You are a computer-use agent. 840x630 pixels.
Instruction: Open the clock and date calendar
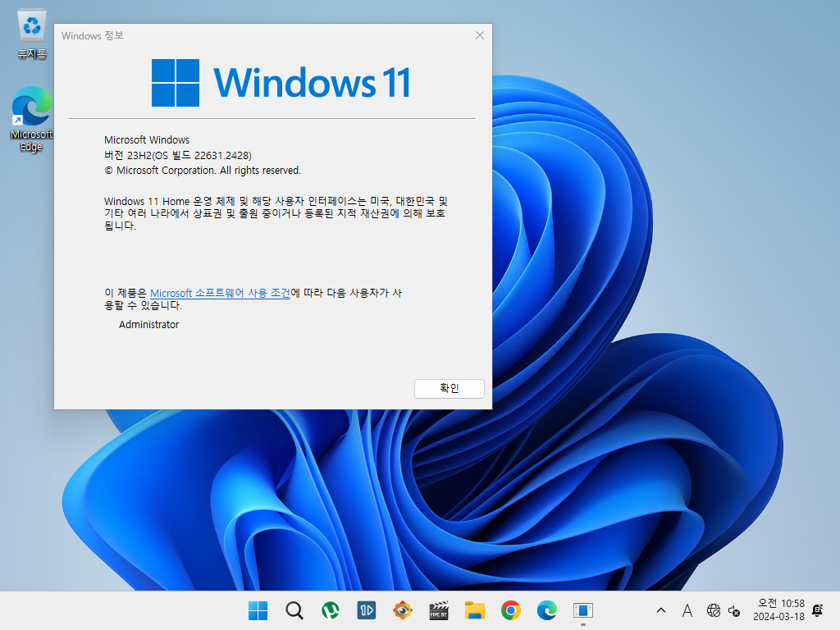pyautogui.click(x=779, y=610)
